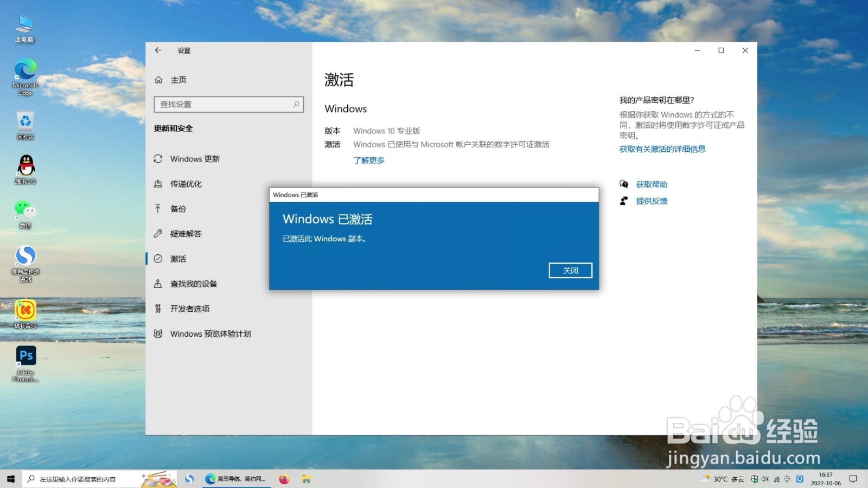The width and height of the screenshot is (868, 488).
Task: Click the 更新和安全 sidebar heading
Action: [173, 129]
